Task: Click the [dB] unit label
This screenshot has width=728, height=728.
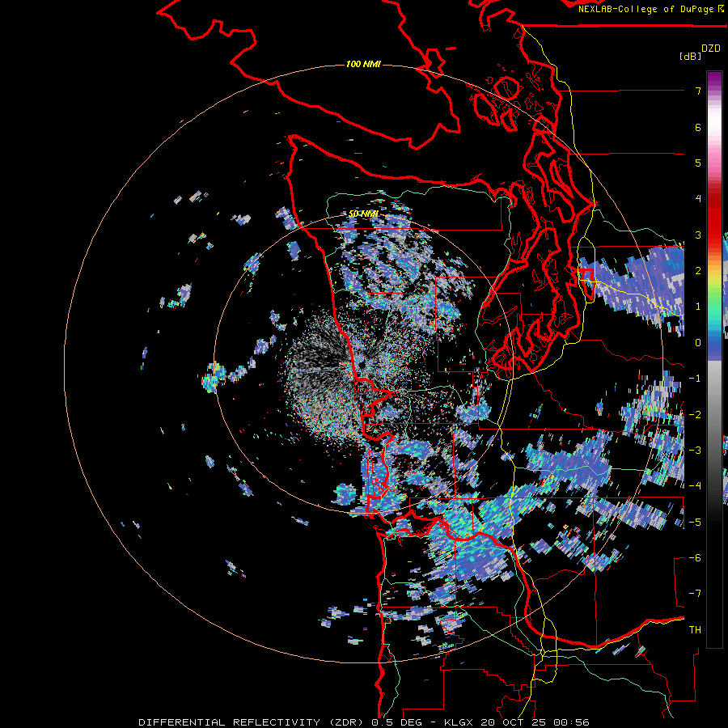Action: click(x=690, y=56)
